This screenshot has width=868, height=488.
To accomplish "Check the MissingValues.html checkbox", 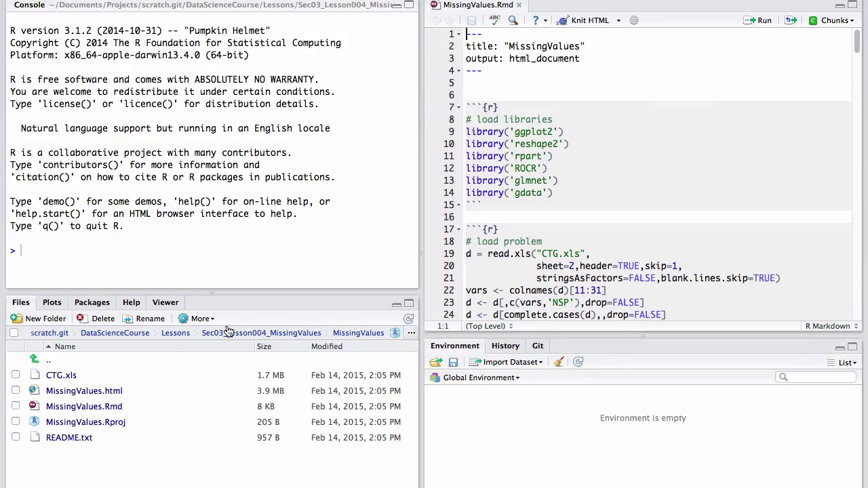I will 16,390.
